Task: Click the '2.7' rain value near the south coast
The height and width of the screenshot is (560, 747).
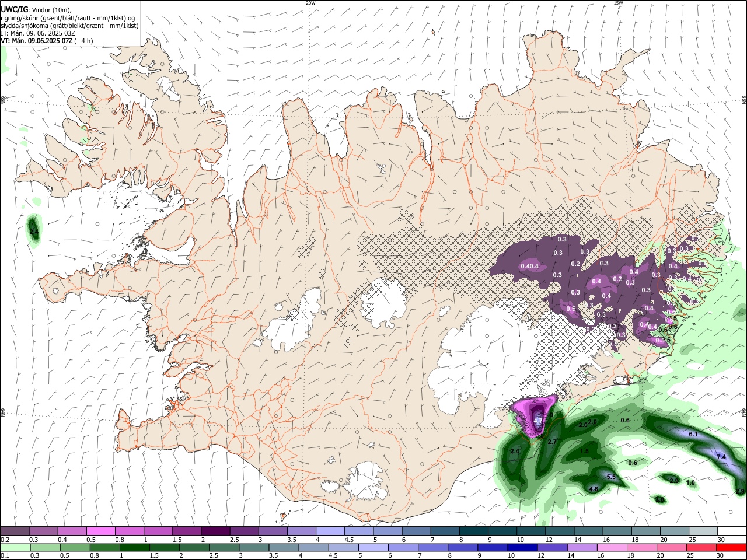Action: click(553, 442)
